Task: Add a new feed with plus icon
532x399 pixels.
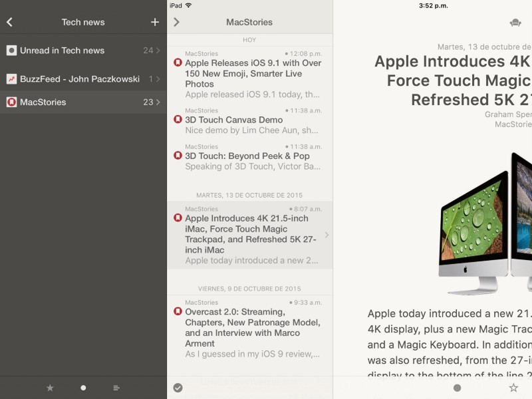Action: pyautogui.click(x=155, y=23)
